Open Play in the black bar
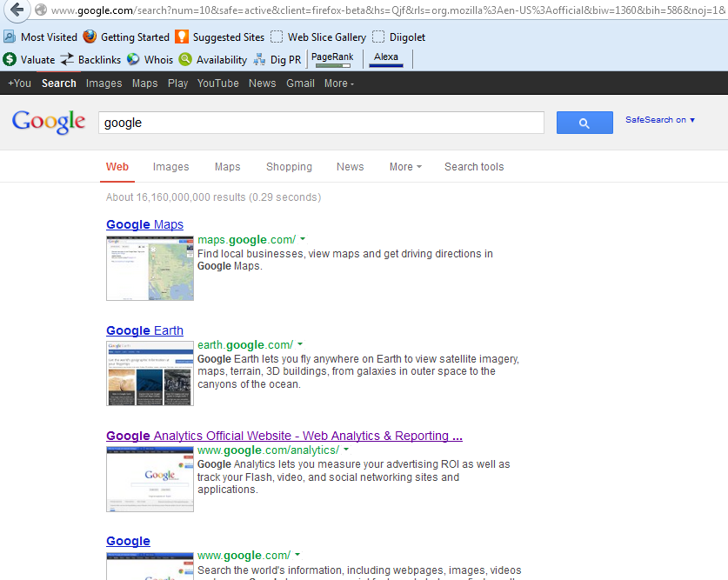The width and height of the screenshot is (728, 580). (177, 83)
